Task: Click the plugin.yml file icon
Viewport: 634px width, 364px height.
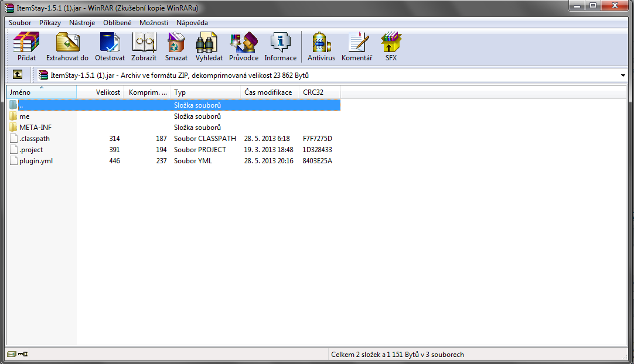Action: tap(13, 161)
